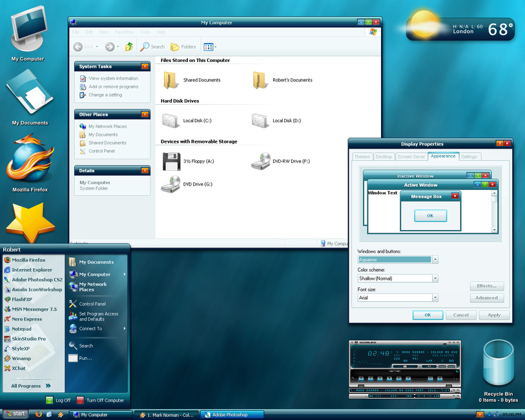Open Local Disk (C:)
Image resolution: width=525 pixels, height=420 pixels.
187,121
